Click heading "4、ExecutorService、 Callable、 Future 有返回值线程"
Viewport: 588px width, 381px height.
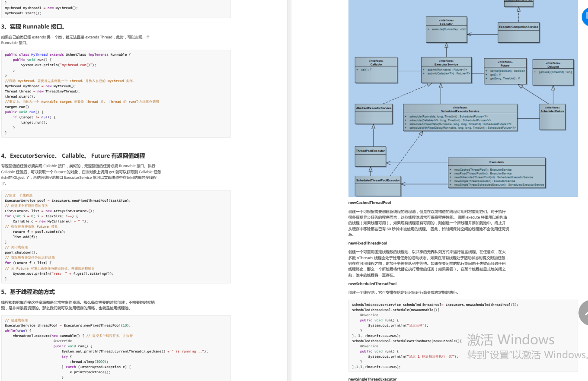pos(73,156)
